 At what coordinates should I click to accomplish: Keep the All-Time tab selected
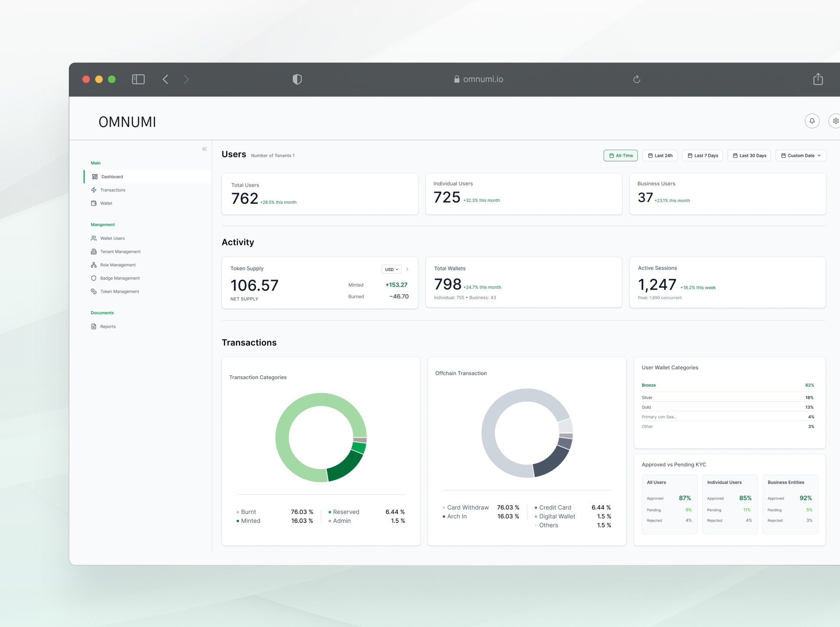(621, 155)
